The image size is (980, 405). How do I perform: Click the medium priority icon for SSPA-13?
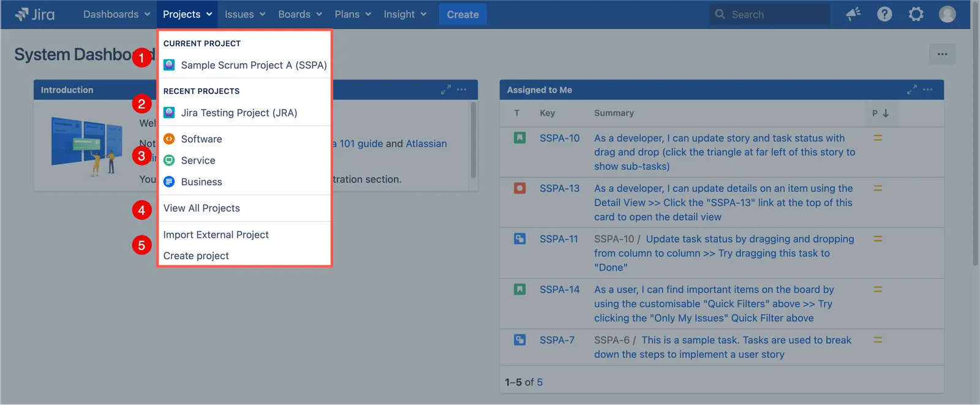pos(878,188)
